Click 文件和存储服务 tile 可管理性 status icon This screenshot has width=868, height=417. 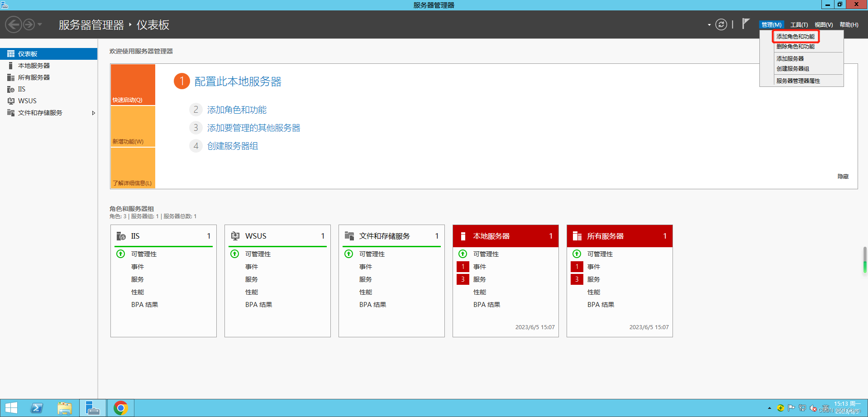click(349, 254)
